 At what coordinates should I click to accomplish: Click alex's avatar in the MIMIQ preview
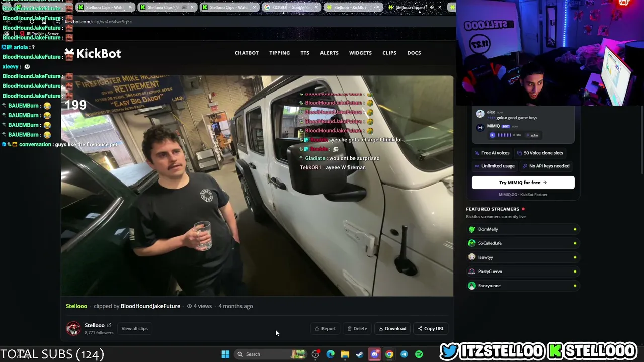click(480, 114)
